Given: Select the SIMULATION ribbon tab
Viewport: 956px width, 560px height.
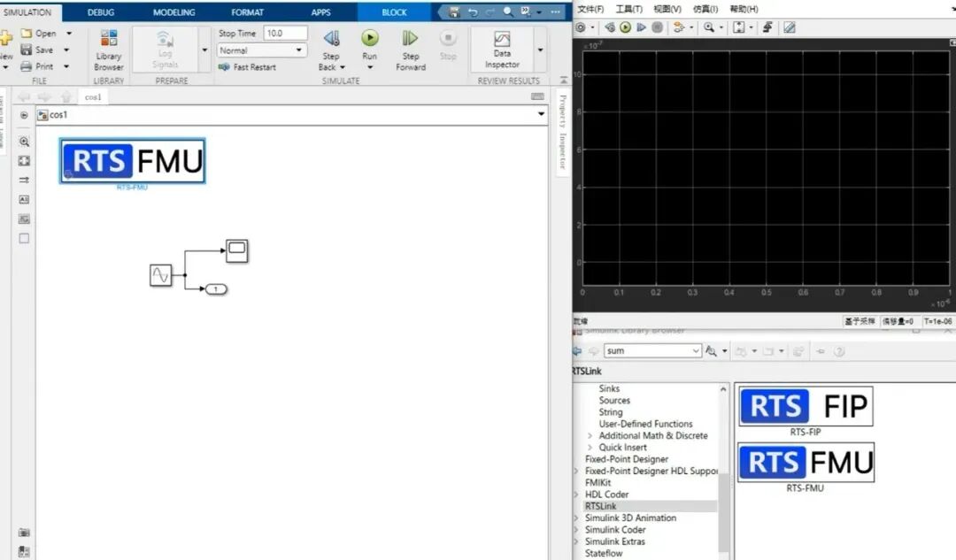Looking at the screenshot, I should [27, 12].
